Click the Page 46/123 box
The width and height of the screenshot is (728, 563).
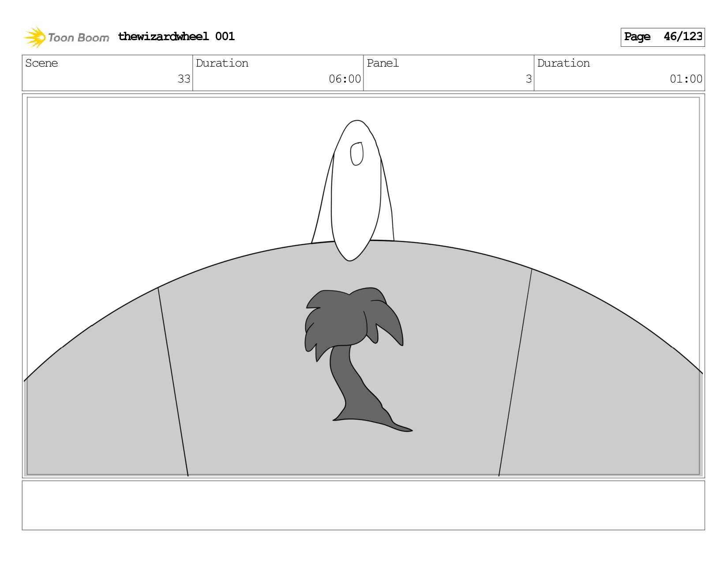click(x=663, y=37)
